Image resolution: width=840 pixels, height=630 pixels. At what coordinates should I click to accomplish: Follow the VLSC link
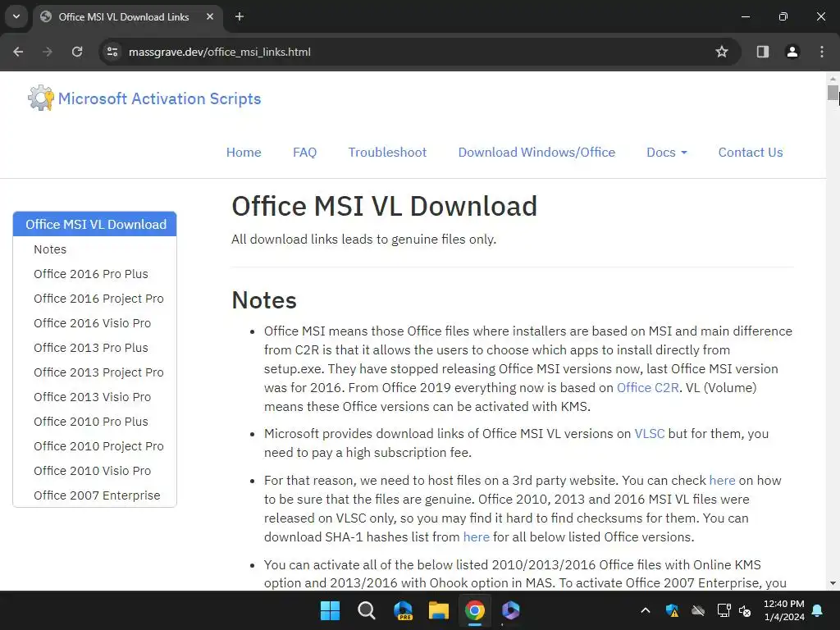pyautogui.click(x=650, y=433)
